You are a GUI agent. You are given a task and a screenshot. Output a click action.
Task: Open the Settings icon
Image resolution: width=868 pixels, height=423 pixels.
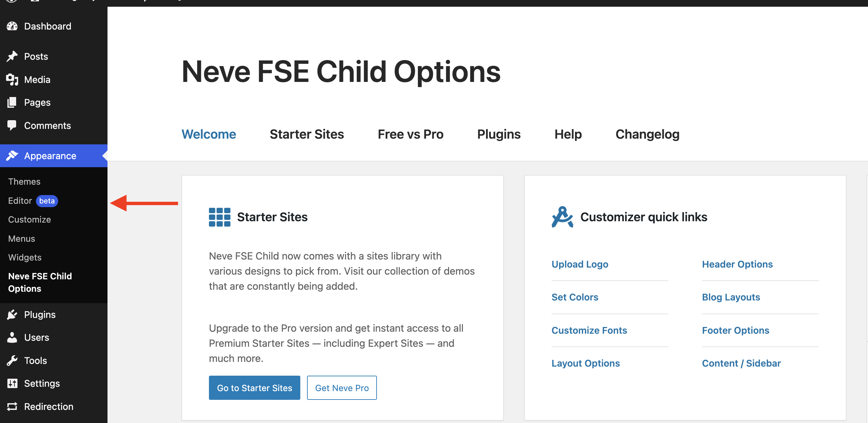(12, 383)
